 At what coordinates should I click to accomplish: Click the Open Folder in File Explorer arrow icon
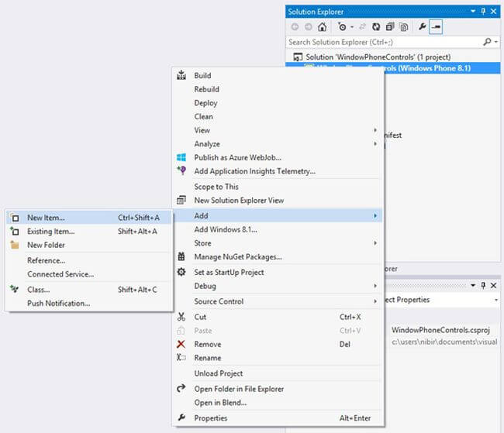(181, 388)
